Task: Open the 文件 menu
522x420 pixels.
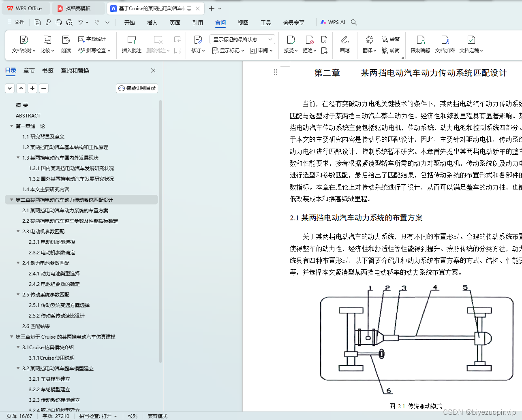Action: coord(16,23)
